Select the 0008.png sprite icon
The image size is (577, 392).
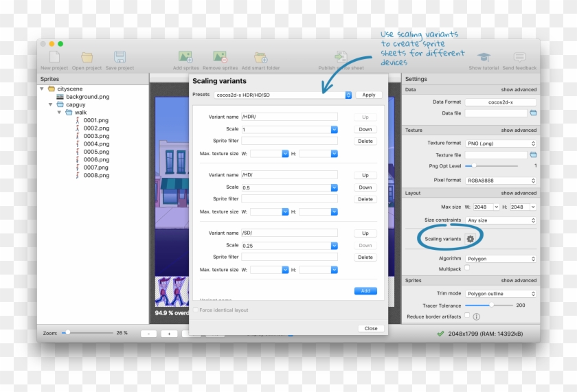77,176
